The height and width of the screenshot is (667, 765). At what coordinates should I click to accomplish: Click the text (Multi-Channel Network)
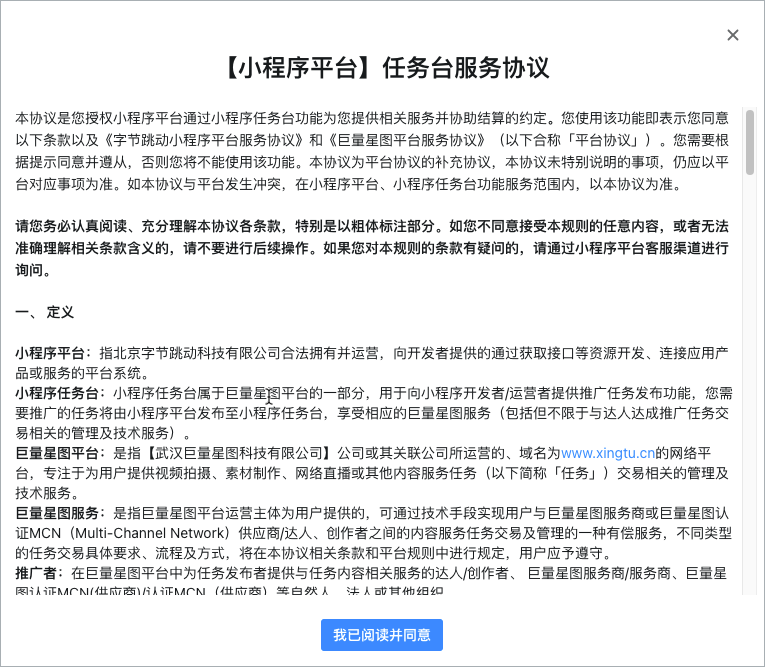(x=149, y=533)
